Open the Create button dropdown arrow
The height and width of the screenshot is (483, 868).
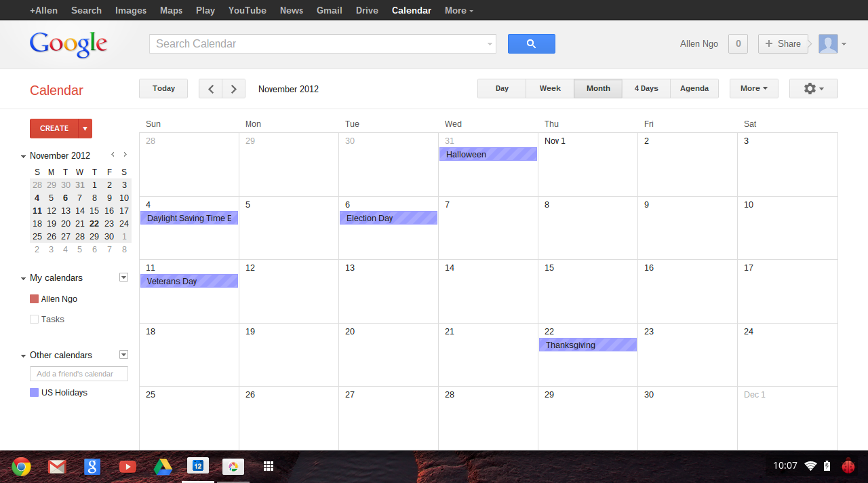click(x=85, y=128)
